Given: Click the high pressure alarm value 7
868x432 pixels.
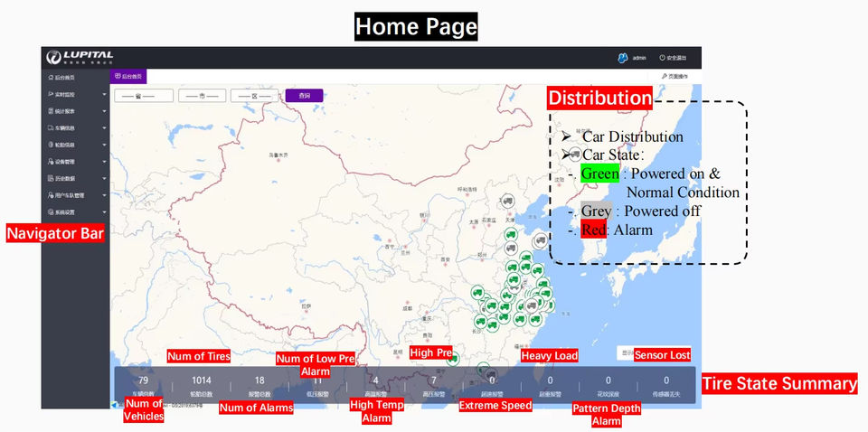Looking at the screenshot, I should click(434, 380).
